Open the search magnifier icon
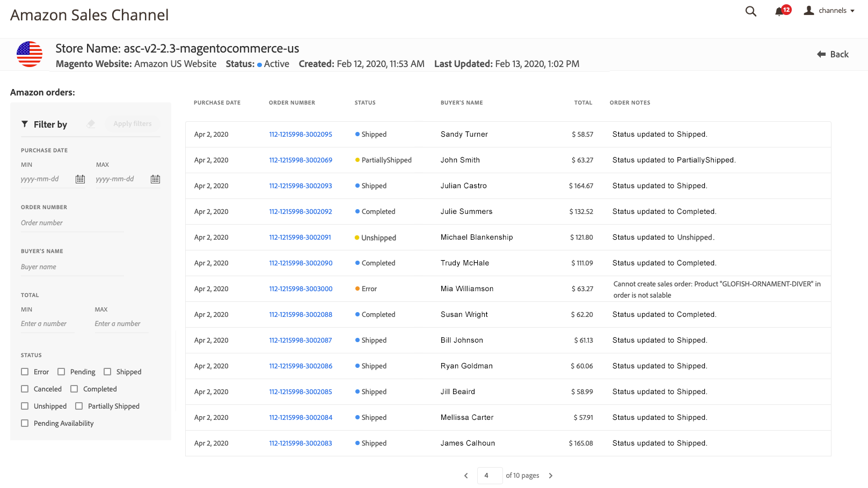This screenshot has width=868, height=488. coord(750,11)
